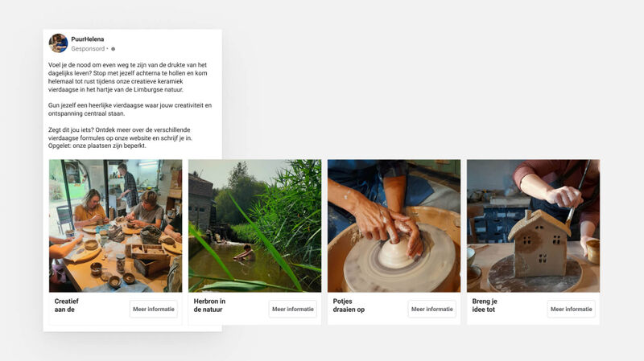Click the 'Potjes draaien op' headline

pos(349,306)
